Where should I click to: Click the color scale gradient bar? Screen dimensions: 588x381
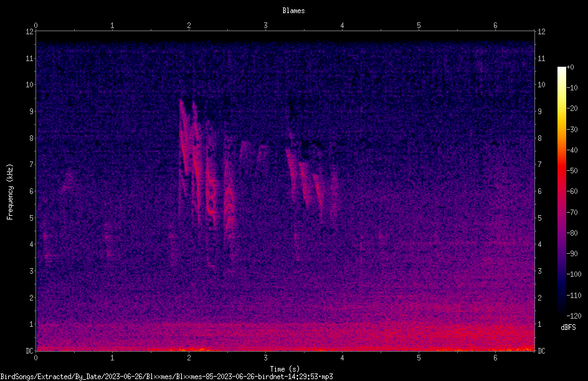pyautogui.click(x=561, y=191)
